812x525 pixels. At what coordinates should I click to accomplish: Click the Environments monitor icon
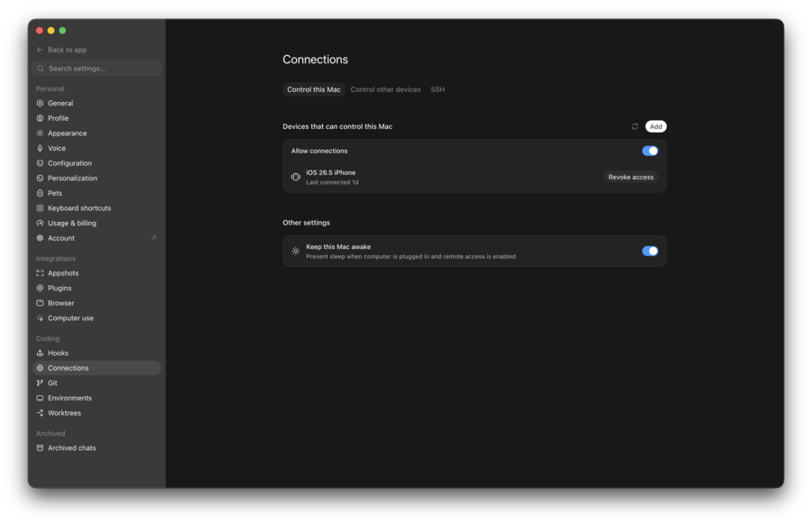click(40, 398)
